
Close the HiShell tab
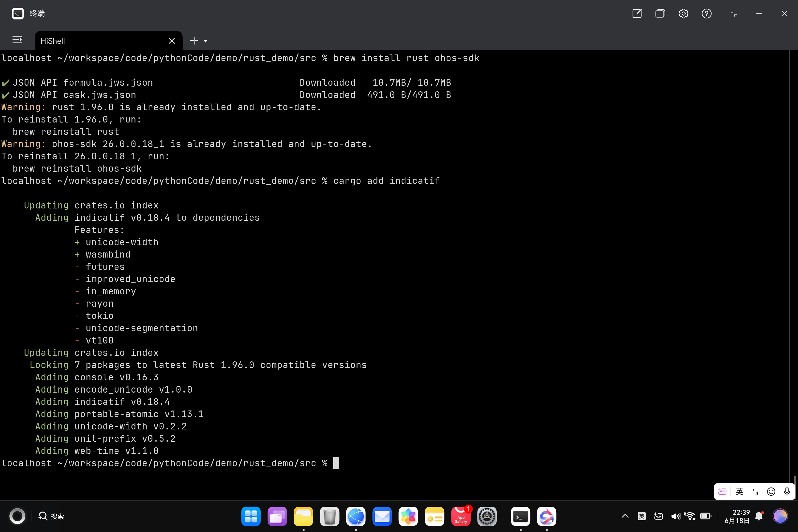[x=172, y=41]
